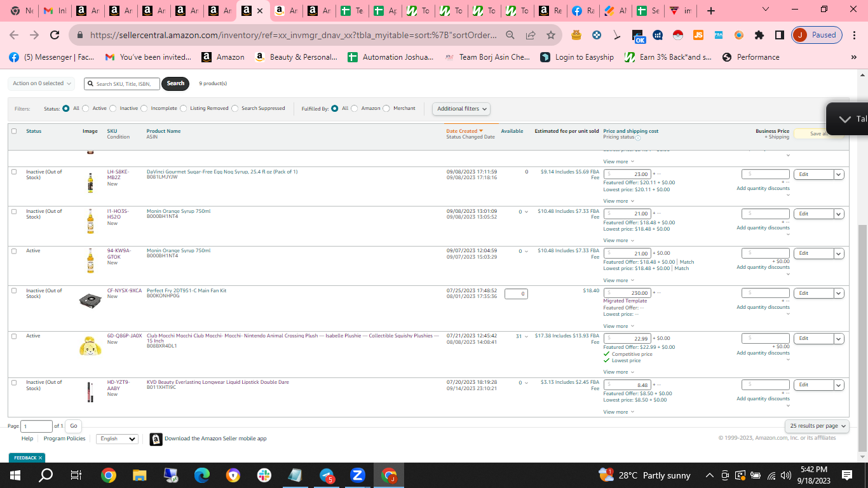Tick the select-all checkbox in table header
Viewport: 868px width, 488px height.
click(14, 132)
